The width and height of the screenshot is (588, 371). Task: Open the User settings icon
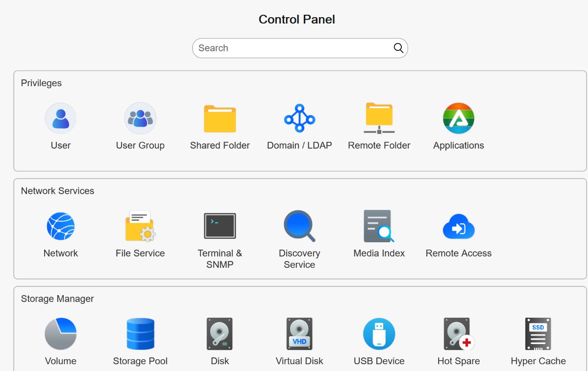[61, 118]
